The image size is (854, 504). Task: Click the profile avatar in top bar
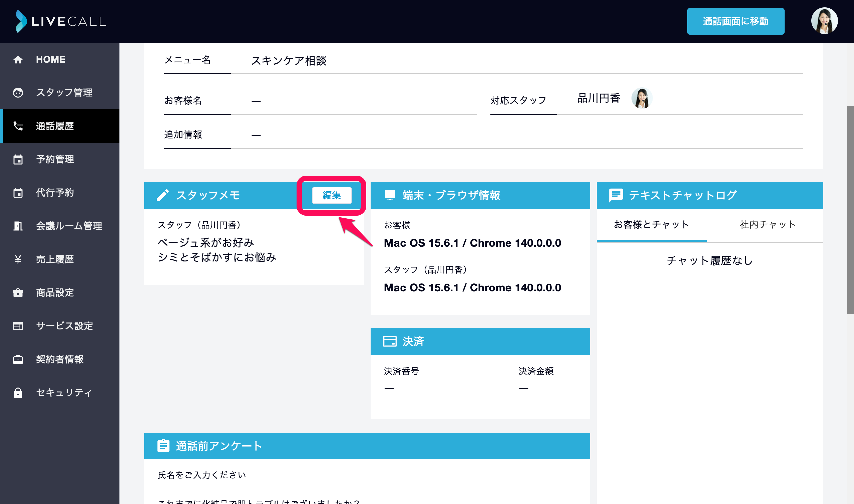[x=824, y=21]
